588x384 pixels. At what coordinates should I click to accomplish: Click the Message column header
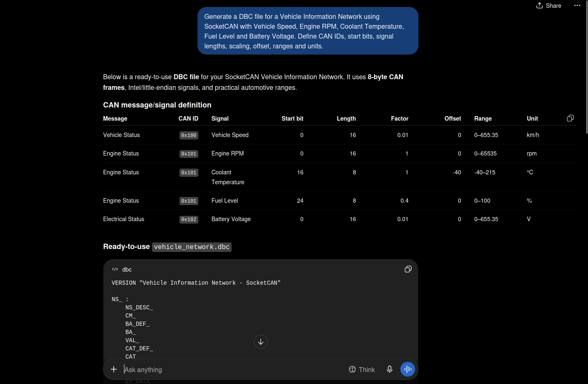[115, 119]
